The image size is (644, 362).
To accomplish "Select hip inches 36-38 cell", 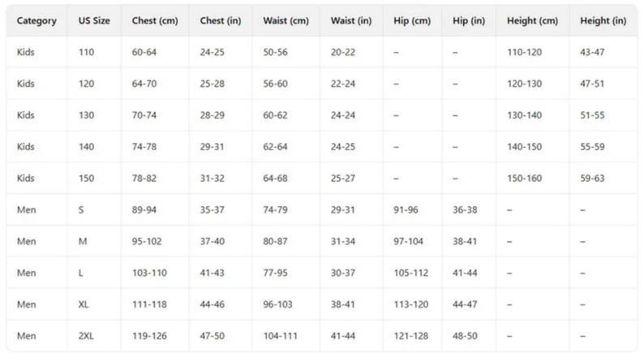I will (x=465, y=210).
